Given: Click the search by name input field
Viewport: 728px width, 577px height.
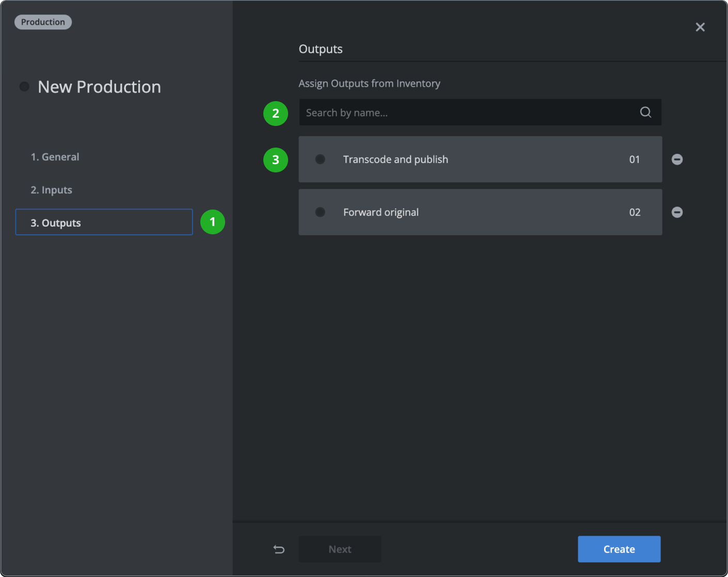Looking at the screenshot, I should point(465,112).
